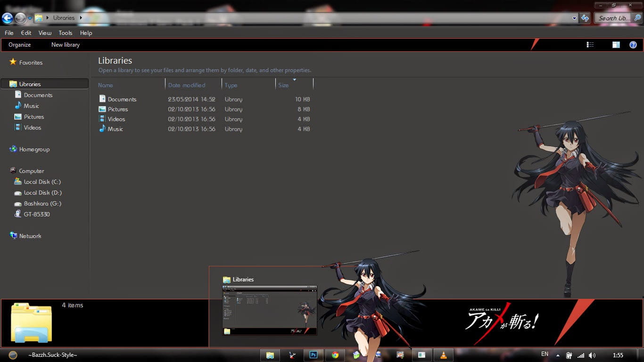Select the Music library icon in file list
Image resolution: width=644 pixels, height=362 pixels.
coord(102,129)
